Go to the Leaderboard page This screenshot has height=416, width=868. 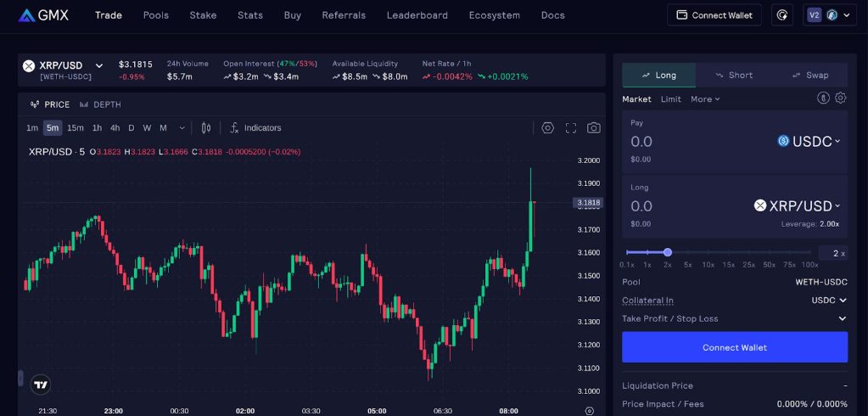[417, 15]
